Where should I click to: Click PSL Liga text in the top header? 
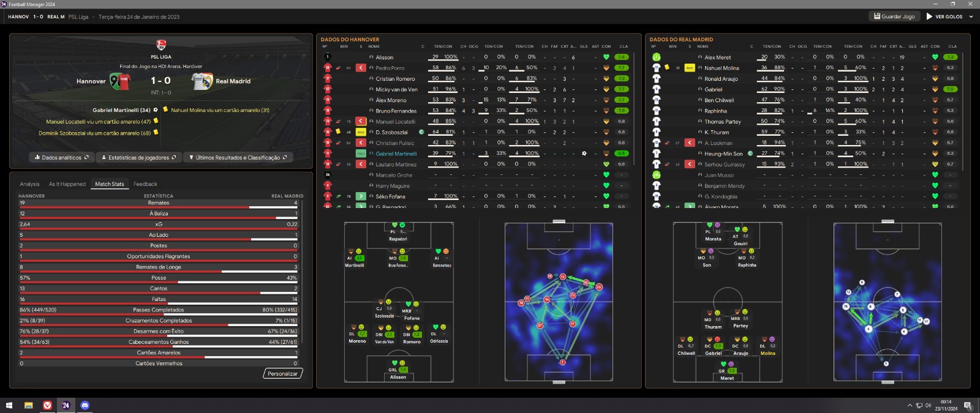click(x=78, y=17)
